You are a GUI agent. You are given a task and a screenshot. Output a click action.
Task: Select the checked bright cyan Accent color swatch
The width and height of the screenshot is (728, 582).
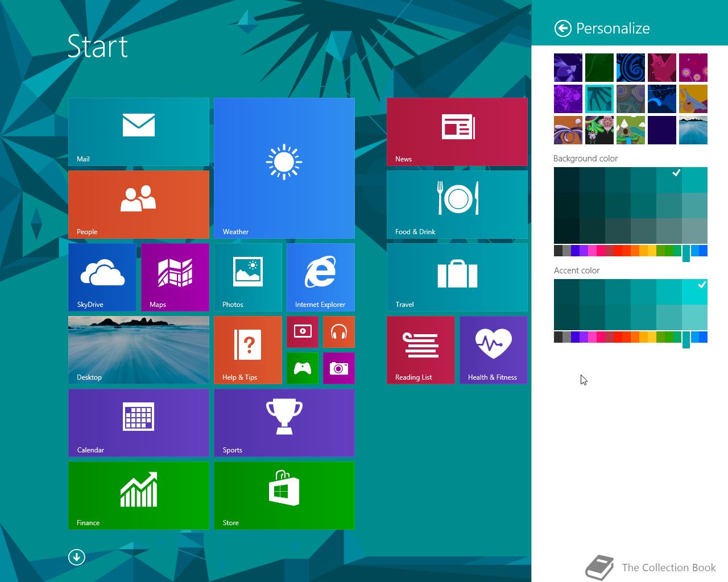[x=694, y=292]
